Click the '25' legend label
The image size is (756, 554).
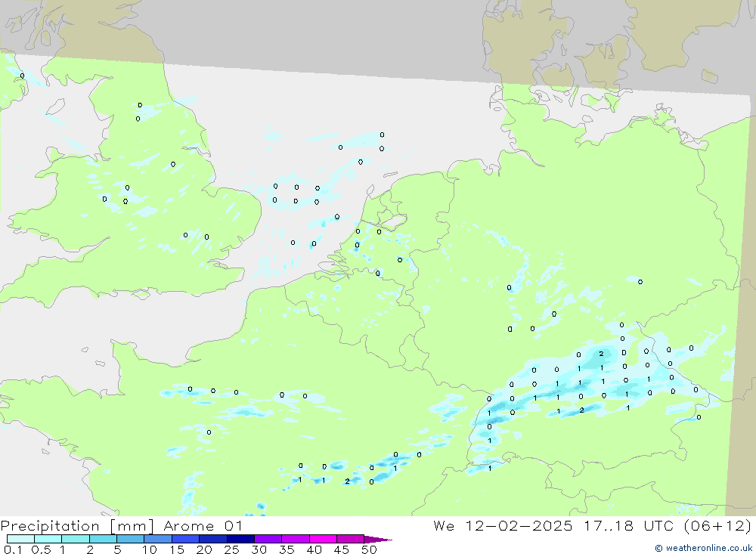click(x=231, y=549)
